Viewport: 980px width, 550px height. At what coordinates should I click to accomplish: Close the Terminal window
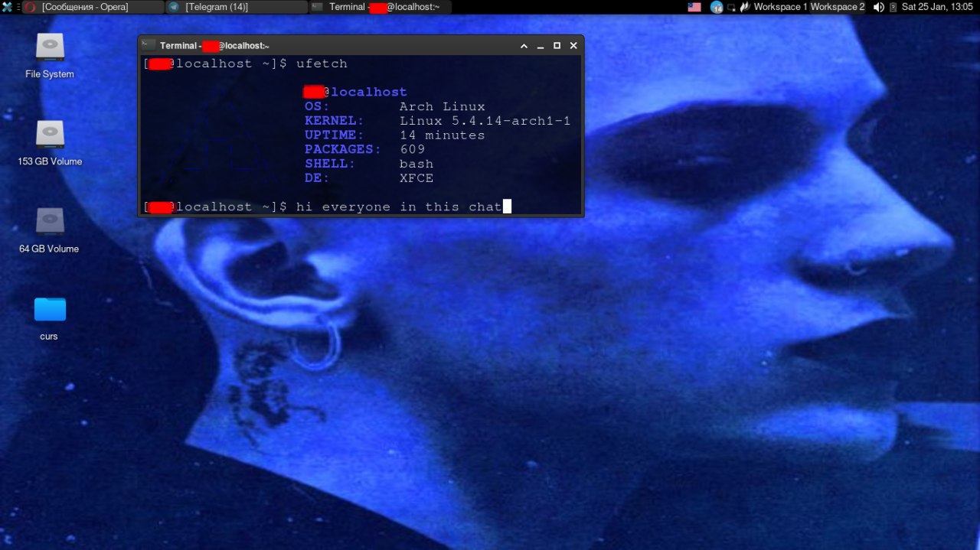coord(573,46)
